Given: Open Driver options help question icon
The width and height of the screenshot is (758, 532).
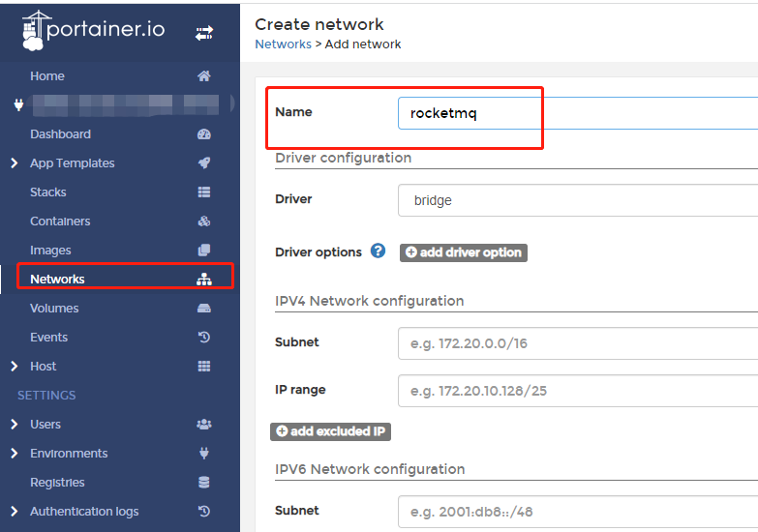Looking at the screenshot, I should 379,251.
